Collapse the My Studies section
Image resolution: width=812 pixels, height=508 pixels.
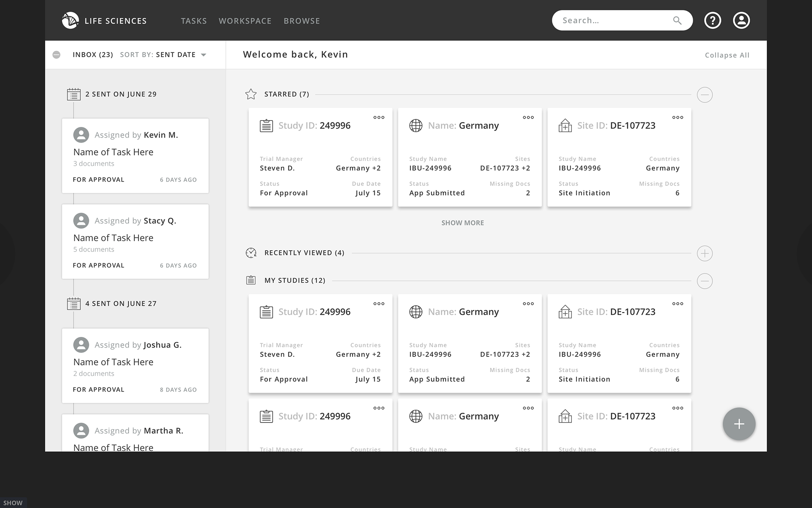click(x=705, y=281)
